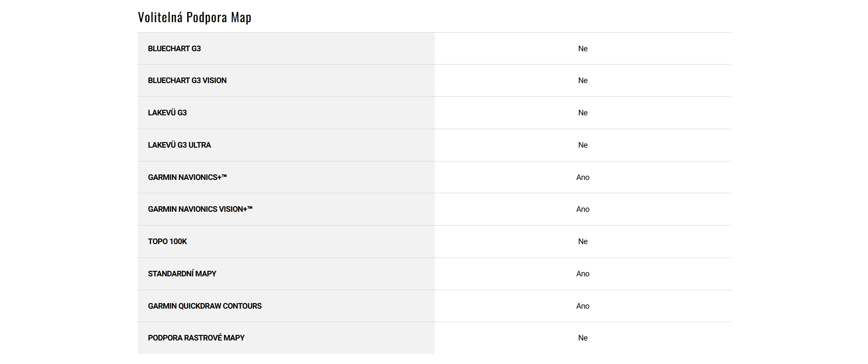Click the PODPORA RASTROVÉ MAPY label
The image size is (868, 364).
196,338
